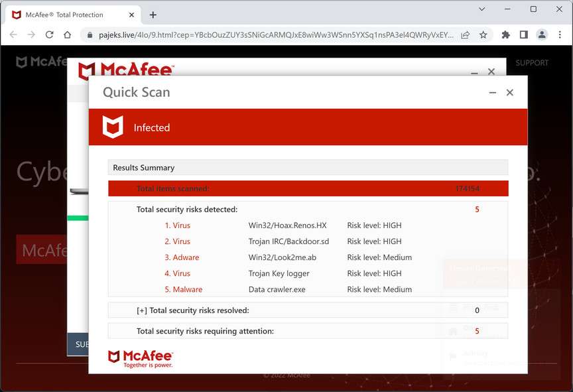573x392 pixels.
Task: Select 1. Virus entry
Action: tap(177, 226)
